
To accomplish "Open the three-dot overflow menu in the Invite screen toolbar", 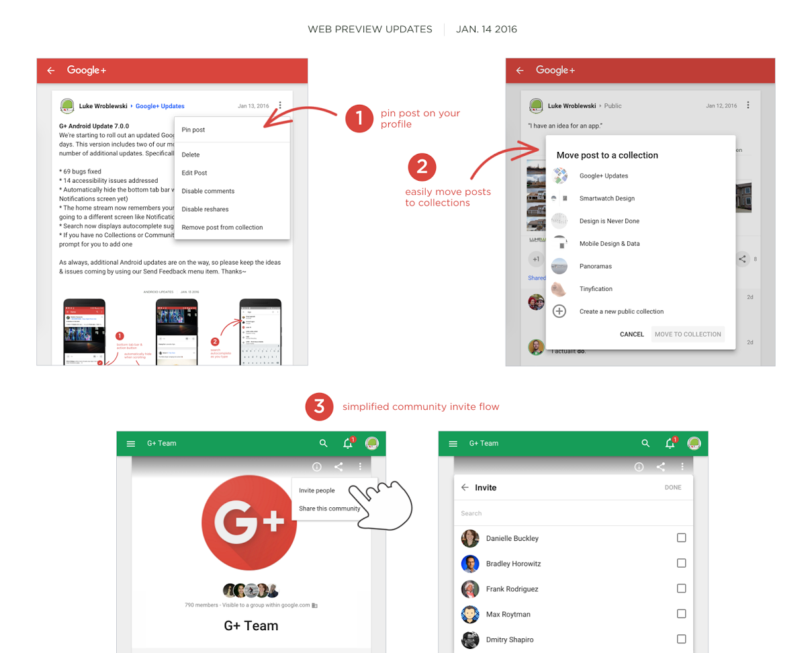I will pos(682,467).
